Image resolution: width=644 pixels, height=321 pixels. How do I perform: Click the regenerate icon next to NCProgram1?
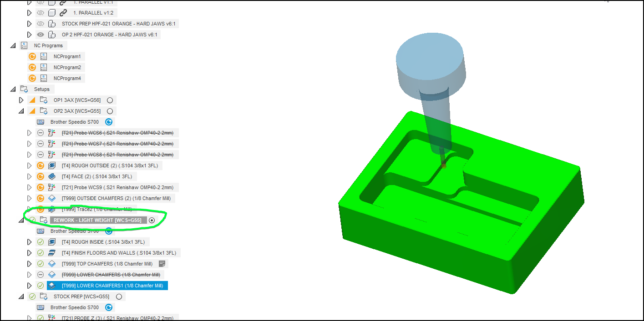(x=32, y=56)
